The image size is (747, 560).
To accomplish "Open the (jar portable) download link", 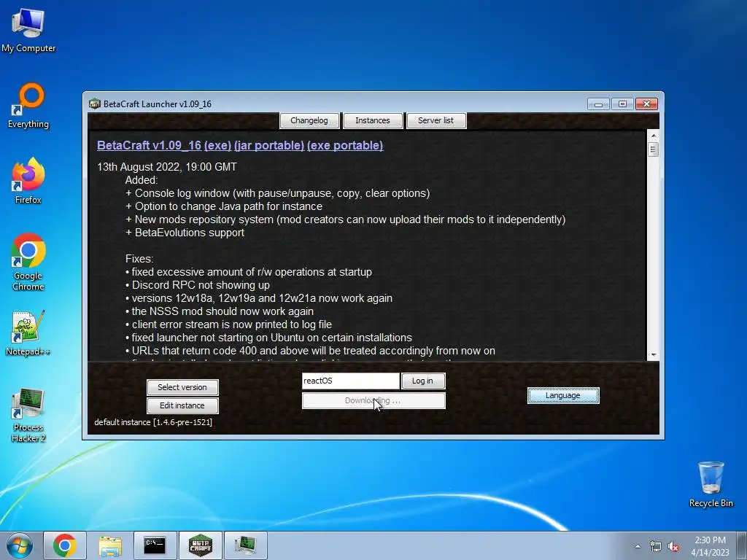I will pos(269,146).
